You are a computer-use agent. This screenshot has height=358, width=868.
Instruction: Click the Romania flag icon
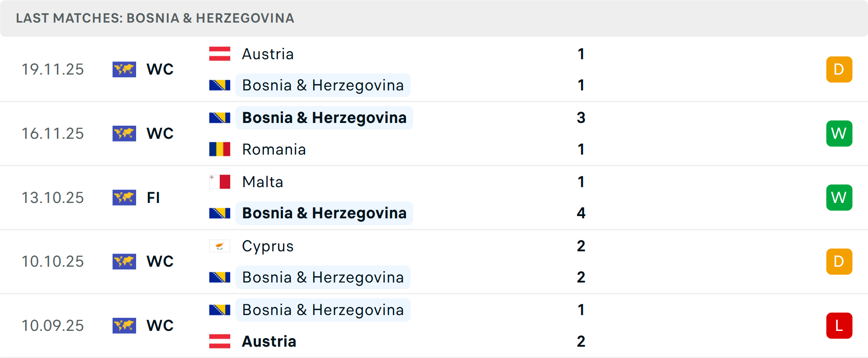(x=220, y=149)
